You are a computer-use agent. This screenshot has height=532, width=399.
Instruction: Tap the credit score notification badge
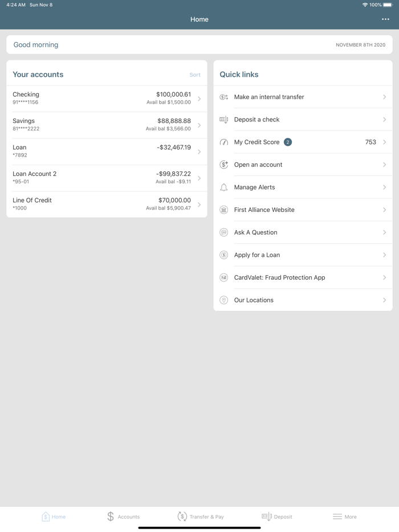(288, 142)
